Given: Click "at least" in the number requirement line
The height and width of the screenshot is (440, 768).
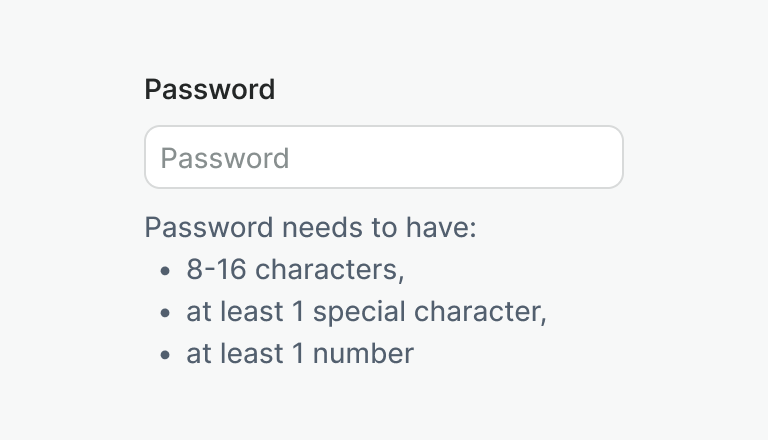Looking at the screenshot, I should click(234, 353).
